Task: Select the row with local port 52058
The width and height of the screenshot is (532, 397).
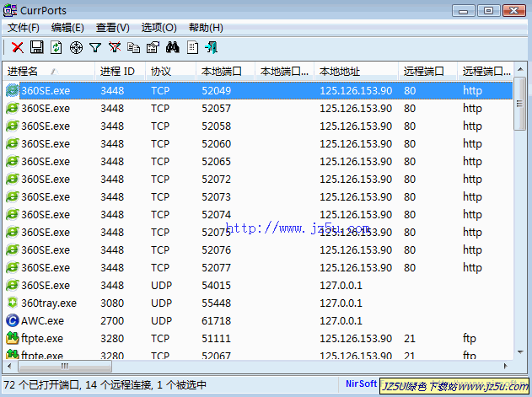Action: pos(258,126)
